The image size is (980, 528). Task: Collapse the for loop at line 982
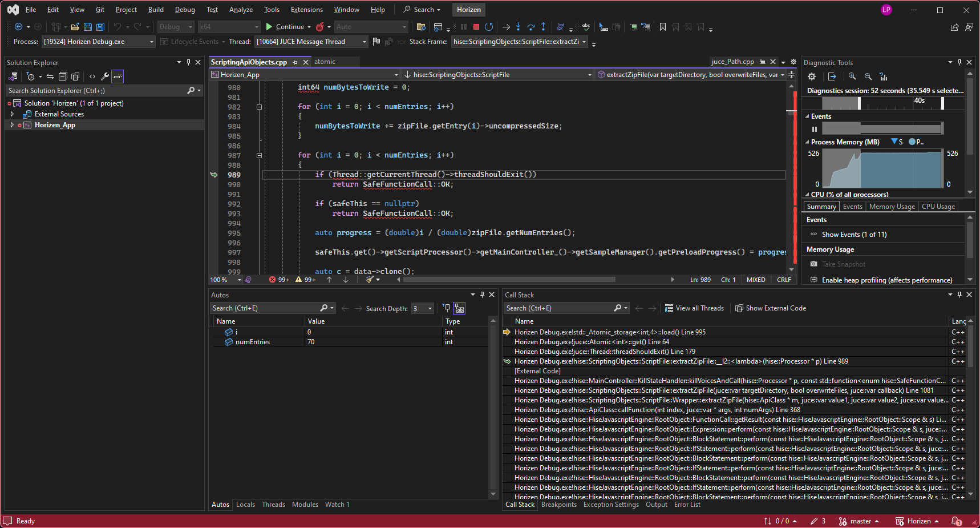(x=259, y=107)
